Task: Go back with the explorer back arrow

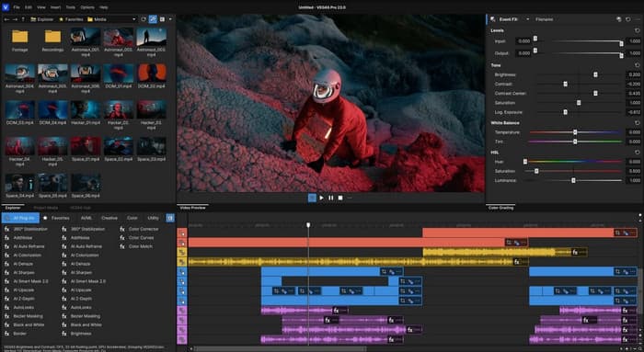Action: coord(6,19)
